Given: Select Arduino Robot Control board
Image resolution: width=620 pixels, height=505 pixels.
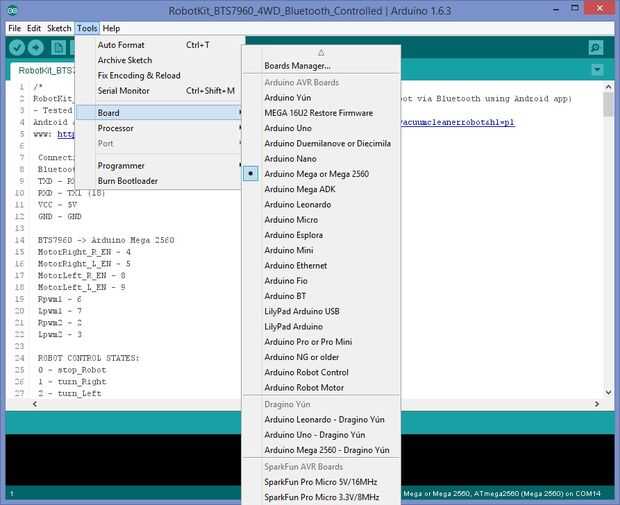Looking at the screenshot, I should click(321, 372).
